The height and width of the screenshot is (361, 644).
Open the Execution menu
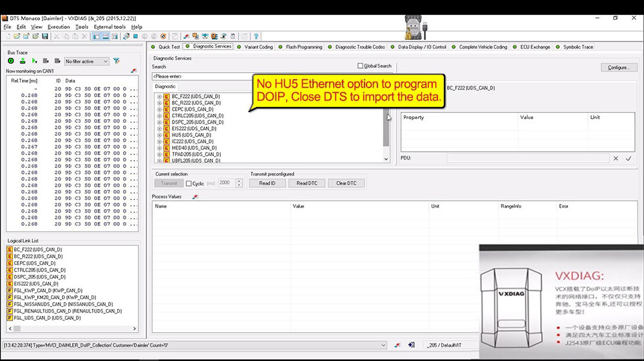pyautogui.click(x=59, y=26)
